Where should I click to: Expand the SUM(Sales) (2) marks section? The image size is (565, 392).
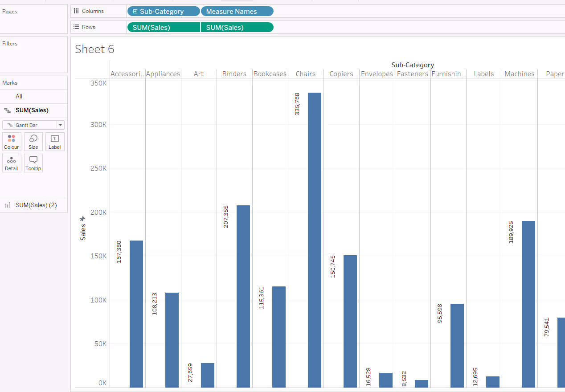[34, 205]
